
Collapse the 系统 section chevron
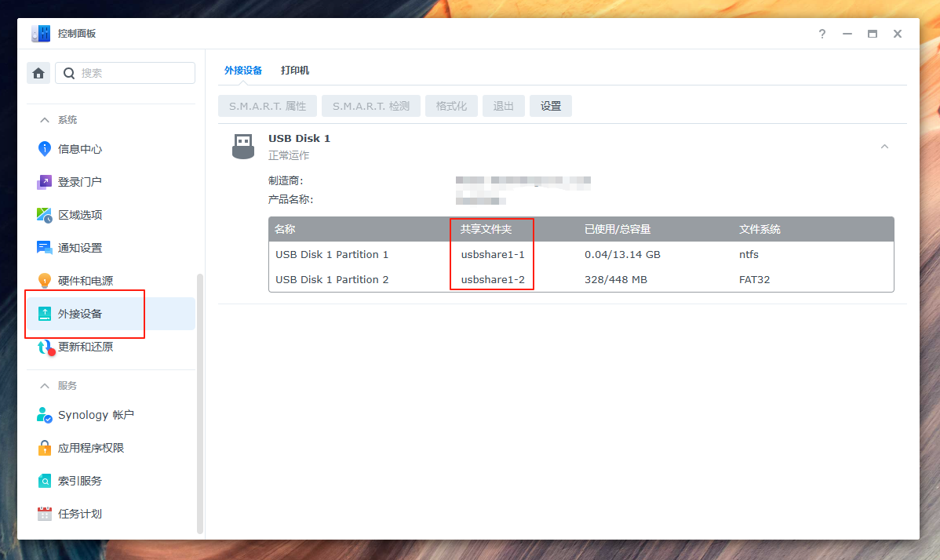coord(44,120)
